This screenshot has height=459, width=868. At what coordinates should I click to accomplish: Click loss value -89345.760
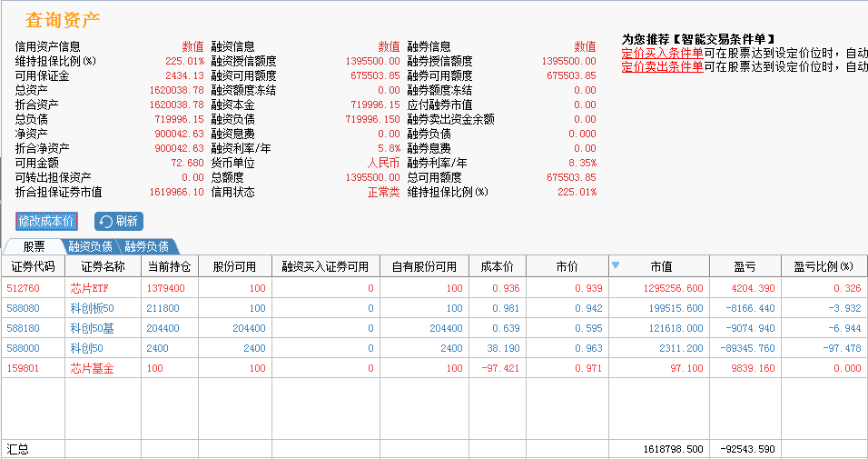[x=747, y=348]
